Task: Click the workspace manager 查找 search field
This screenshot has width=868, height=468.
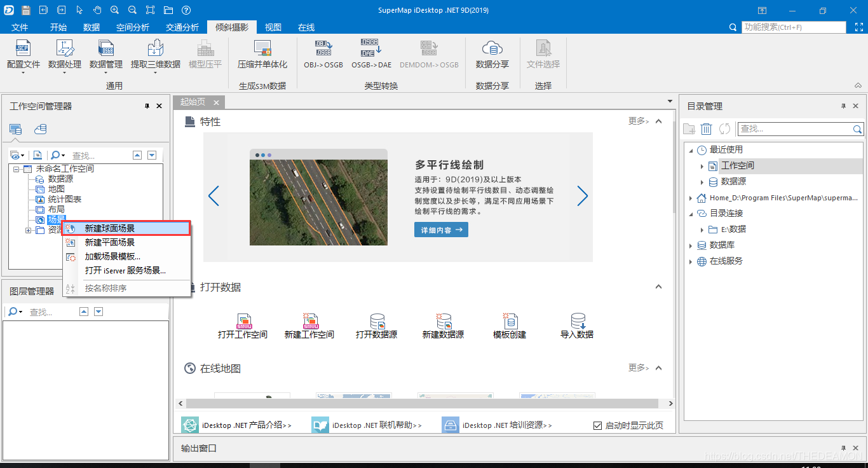Action: pos(99,155)
